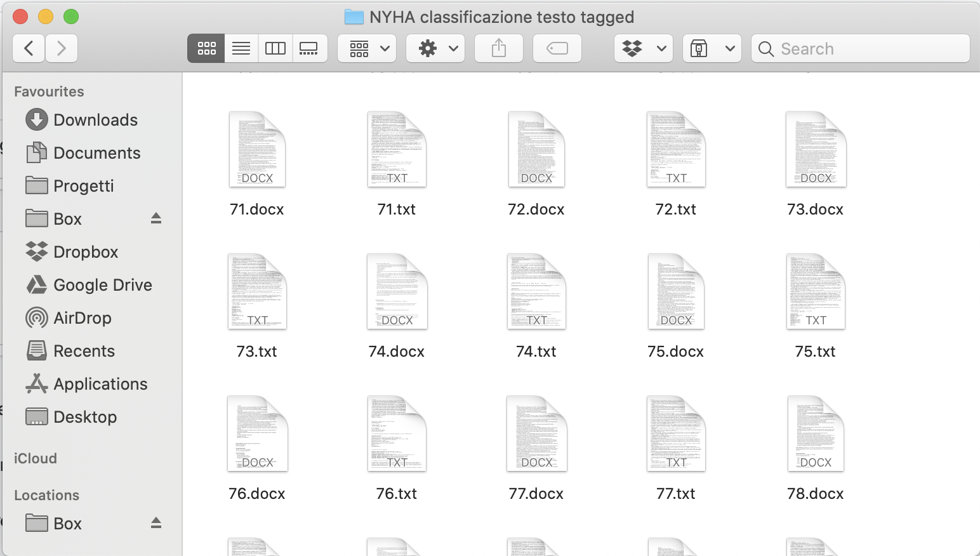Open the Dropbox toolbar dropdown
Image resolution: width=980 pixels, height=556 pixels.
pos(643,48)
